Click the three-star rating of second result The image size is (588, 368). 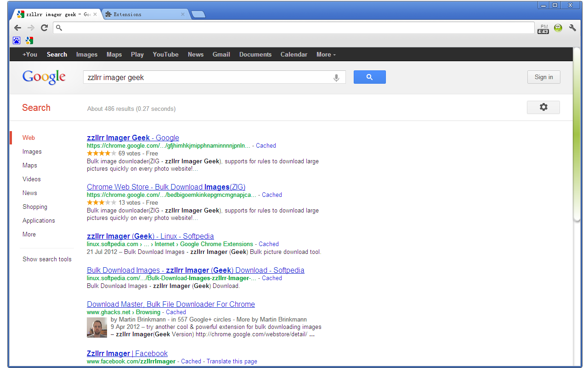102,202
